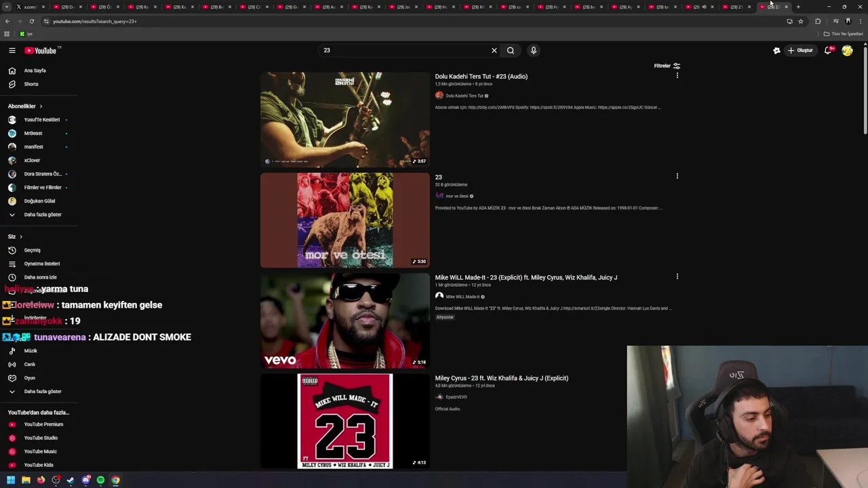Open the account avatar menu
This screenshot has height=488, width=868.
pos(847,50)
